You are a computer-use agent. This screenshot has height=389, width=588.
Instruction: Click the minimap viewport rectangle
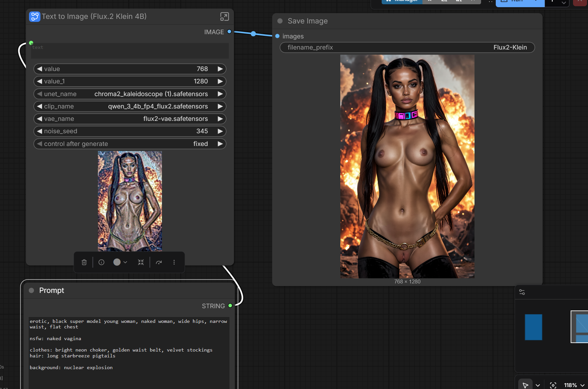coord(580,326)
